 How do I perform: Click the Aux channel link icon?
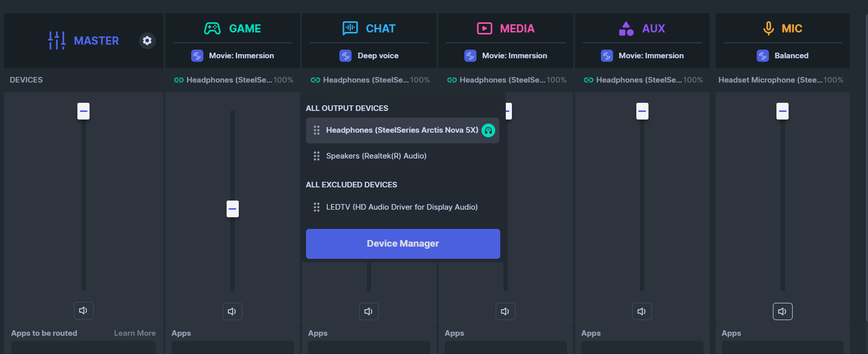pyautogui.click(x=588, y=80)
